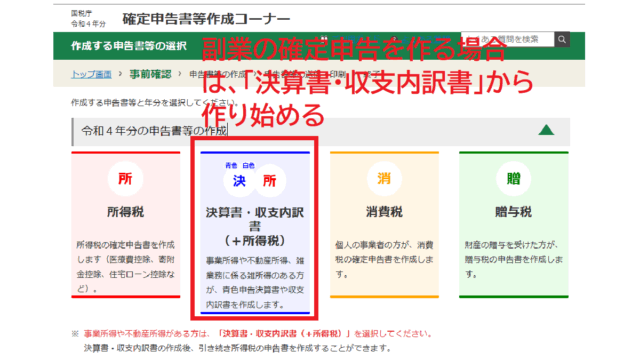Choose the 贈与税 card title
Viewport: 640px width, 360px height.
(x=513, y=212)
